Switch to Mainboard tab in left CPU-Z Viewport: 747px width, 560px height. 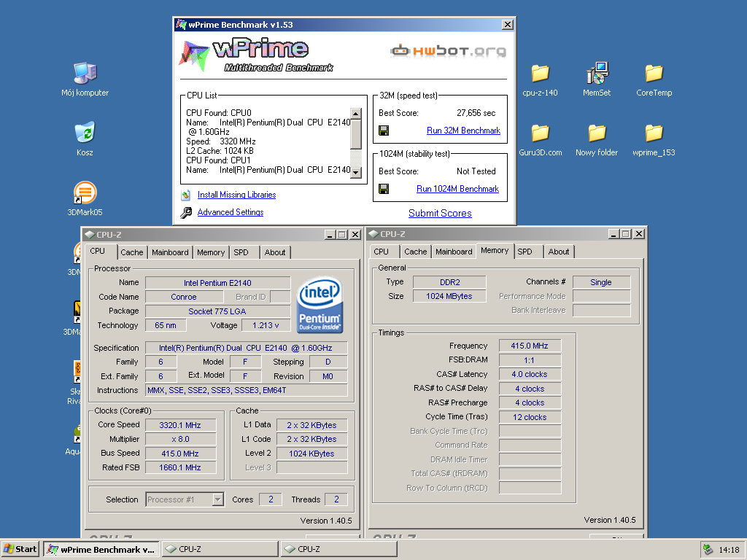pyautogui.click(x=170, y=252)
